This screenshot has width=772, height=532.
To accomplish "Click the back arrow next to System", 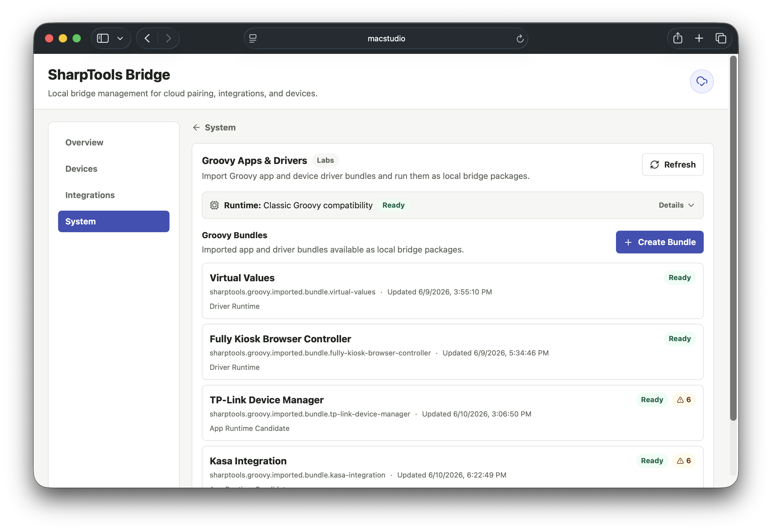I will pyautogui.click(x=196, y=127).
